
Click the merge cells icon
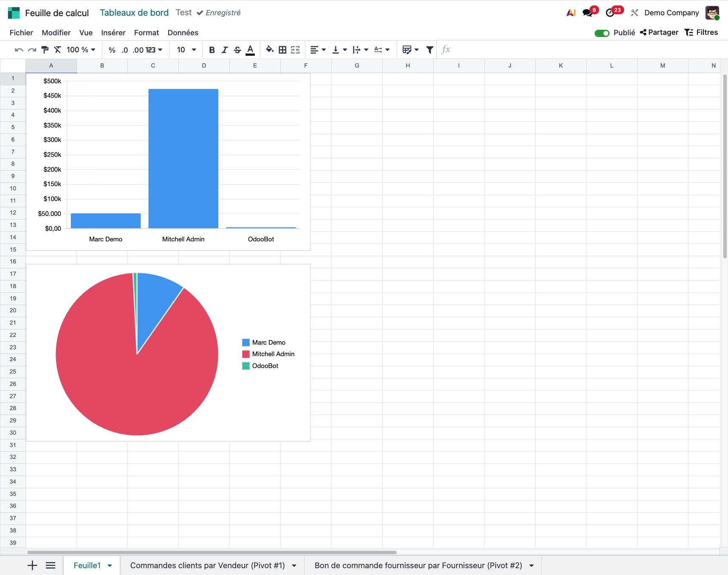tap(295, 50)
